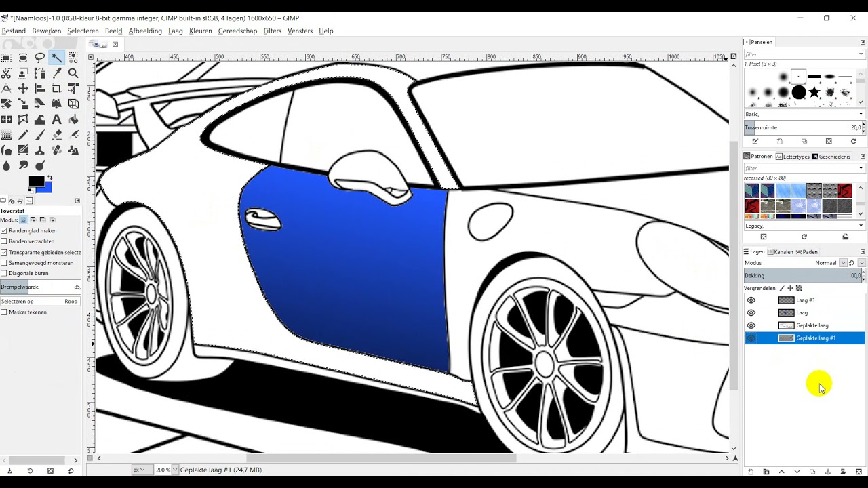This screenshot has width=868, height=488.
Task: Adjust the Tussenruimte spacing slider
Action: pyautogui.click(x=803, y=127)
